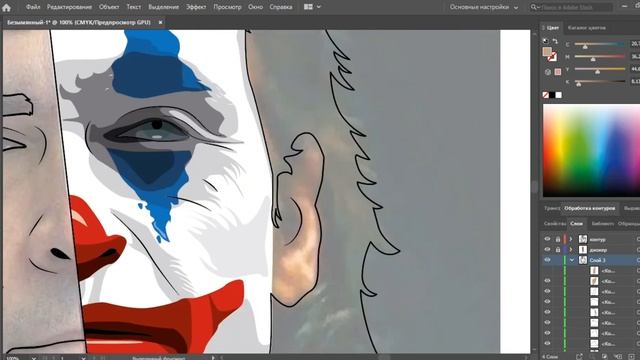The image size is (640, 360).
Task: Click the M magenta slider
Action: (600, 57)
